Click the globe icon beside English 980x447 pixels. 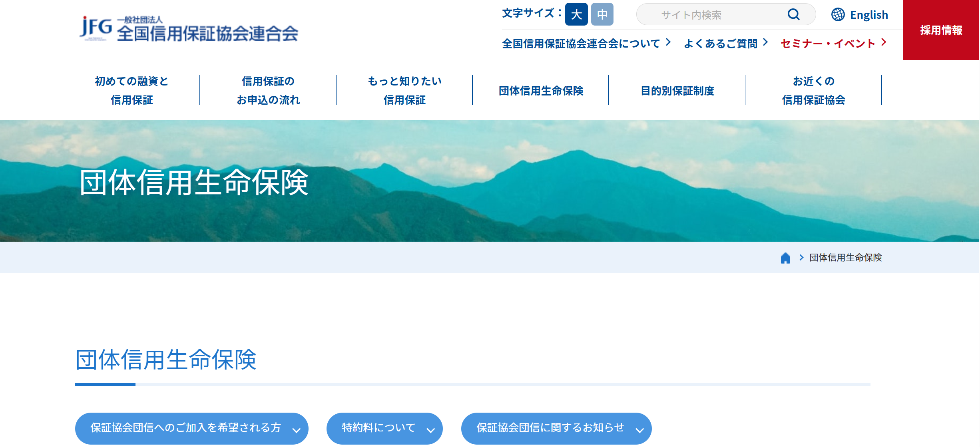[x=838, y=15]
